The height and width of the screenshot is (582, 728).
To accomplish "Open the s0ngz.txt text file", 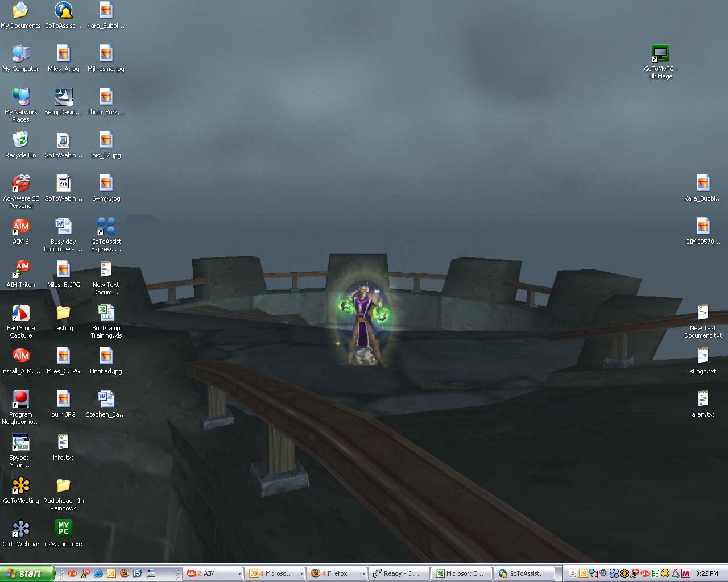I will [703, 361].
